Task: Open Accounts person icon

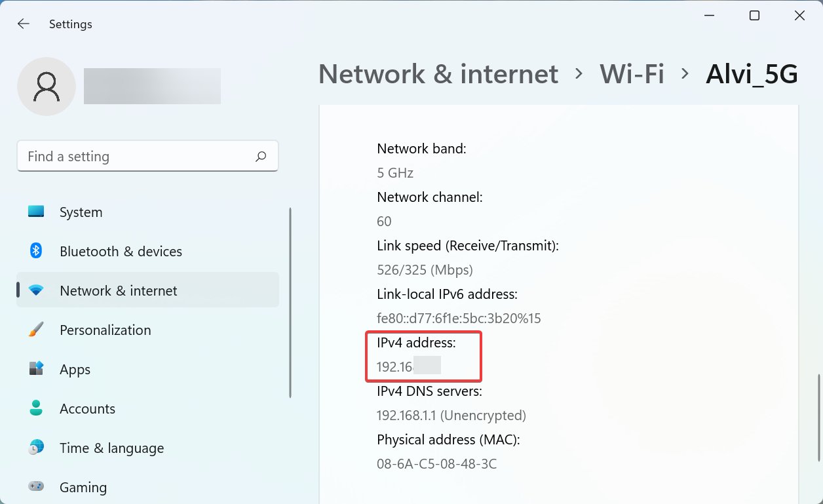Action: coord(36,408)
